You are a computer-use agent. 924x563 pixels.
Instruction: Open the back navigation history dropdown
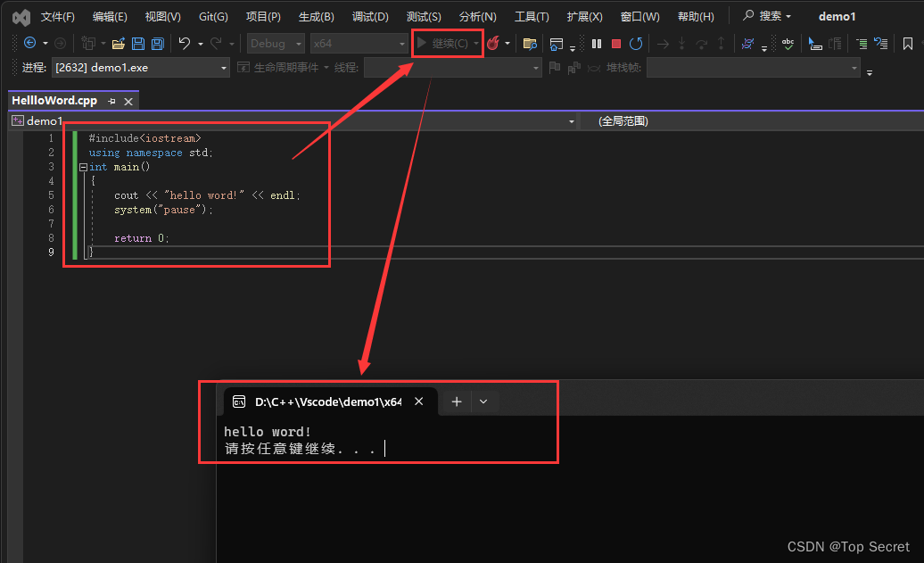click(45, 43)
